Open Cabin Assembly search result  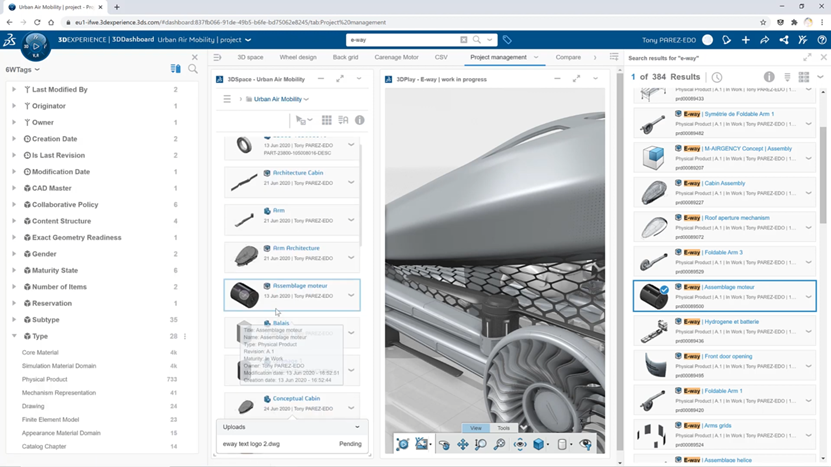pos(724,183)
